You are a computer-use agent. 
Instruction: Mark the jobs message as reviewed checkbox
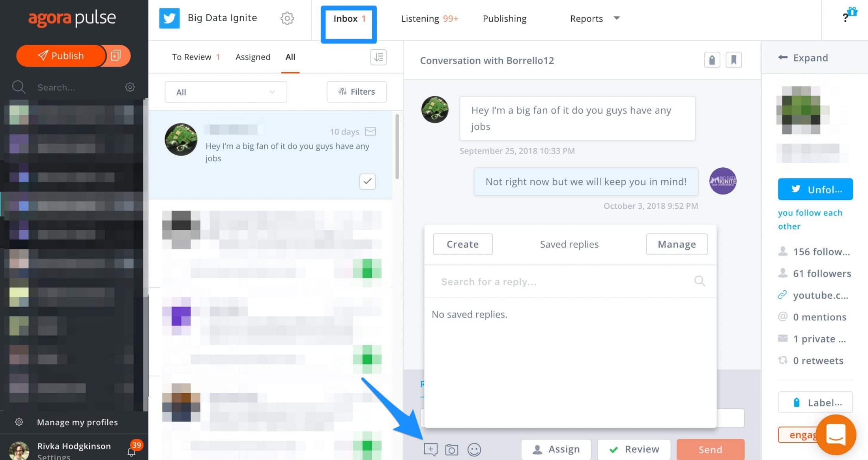coord(367,181)
